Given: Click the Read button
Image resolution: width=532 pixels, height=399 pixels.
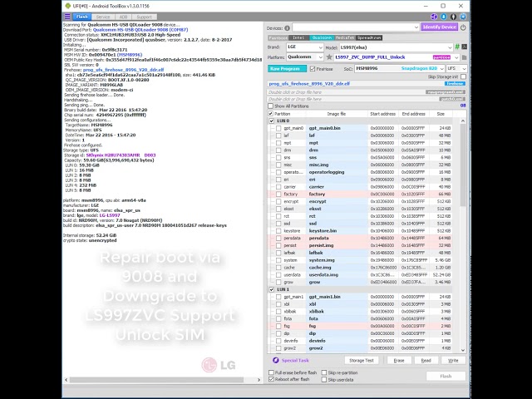Looking at the screenshot, I should pos(426,360).
